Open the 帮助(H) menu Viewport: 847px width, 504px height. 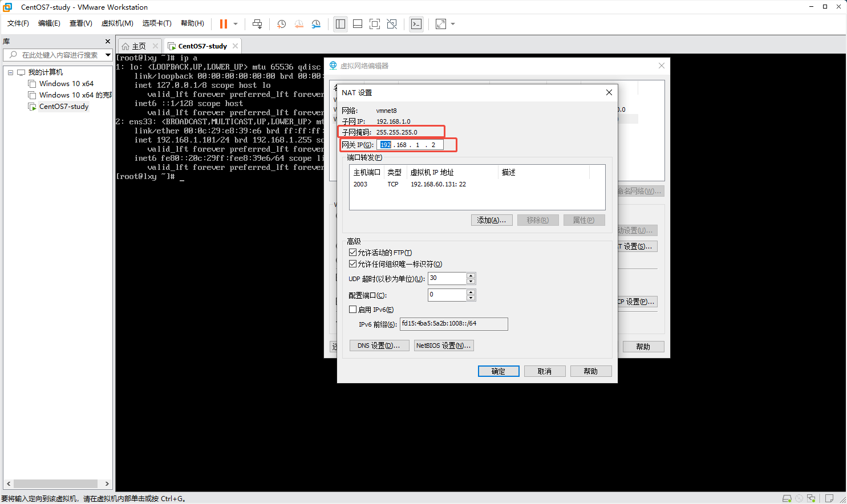click(192, 23)
